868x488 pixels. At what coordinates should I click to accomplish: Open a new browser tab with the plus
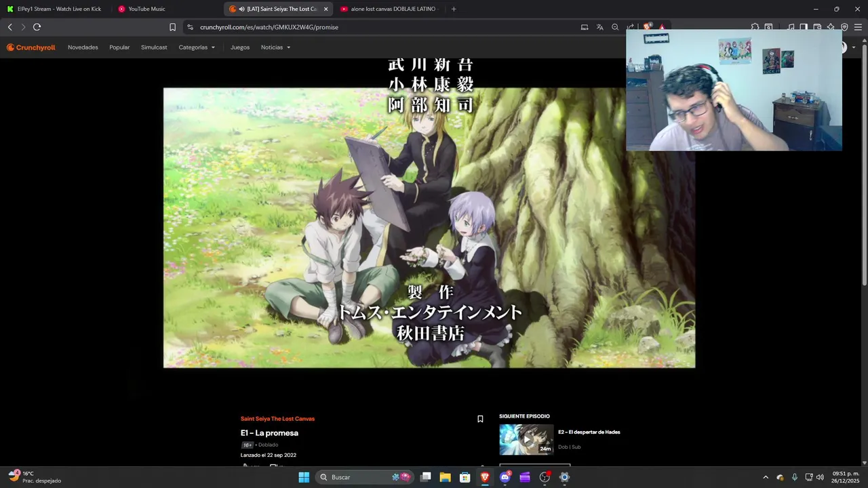454,9
